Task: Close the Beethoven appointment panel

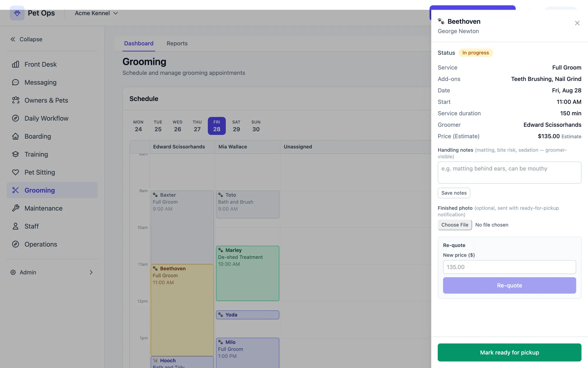Action: point(577,23)
